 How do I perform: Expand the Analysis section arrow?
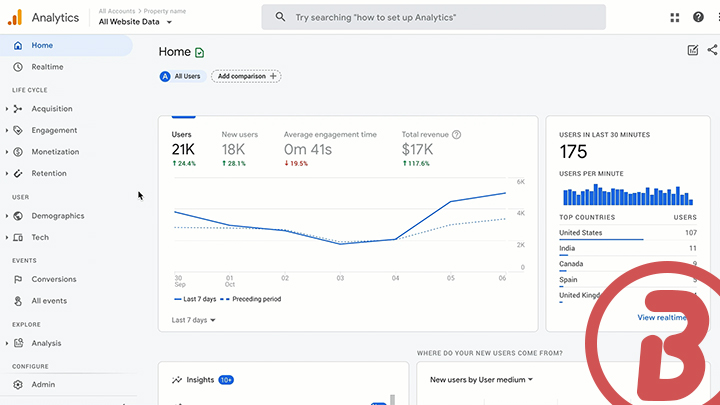6,343
